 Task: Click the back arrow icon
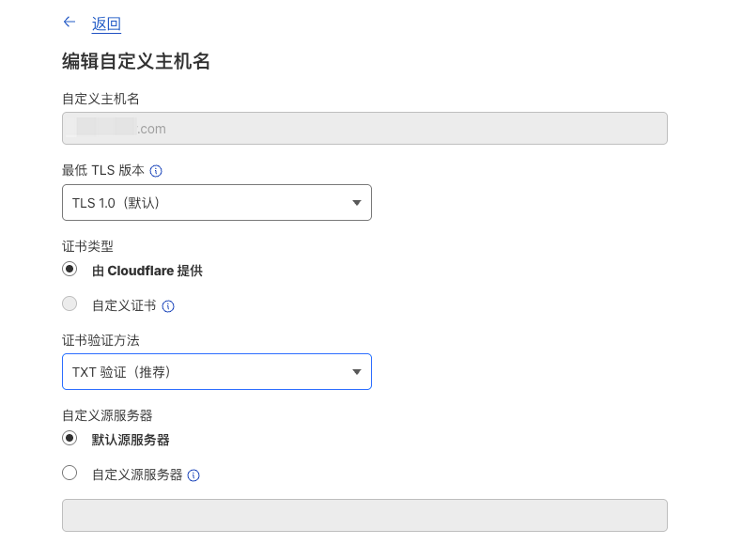click(x=70, y=22)
